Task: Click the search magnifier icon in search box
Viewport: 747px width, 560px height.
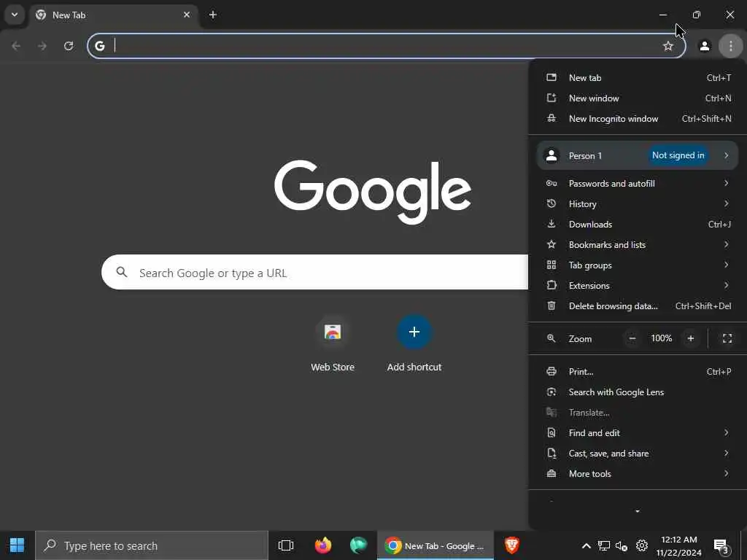Action: coord(122,272)
